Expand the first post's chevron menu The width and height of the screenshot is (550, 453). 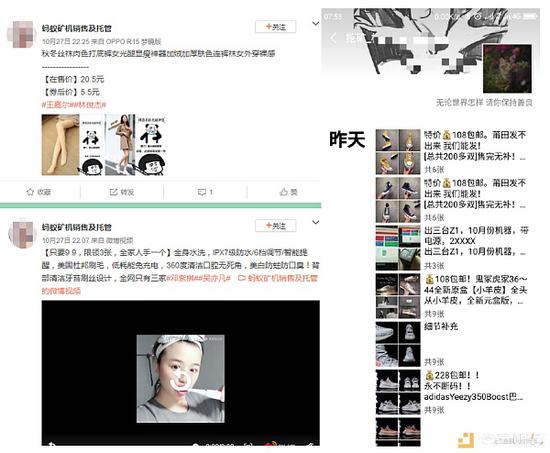(316, 24)
